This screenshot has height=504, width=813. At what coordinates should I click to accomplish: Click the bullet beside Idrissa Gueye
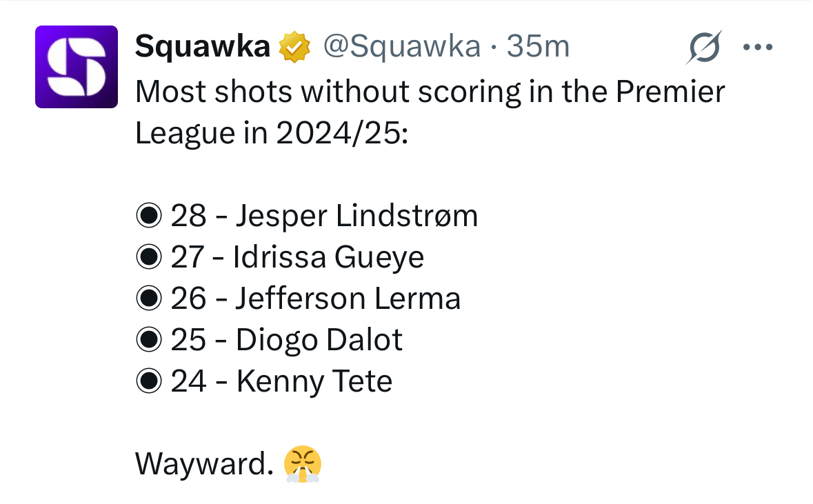coord(149,258)
